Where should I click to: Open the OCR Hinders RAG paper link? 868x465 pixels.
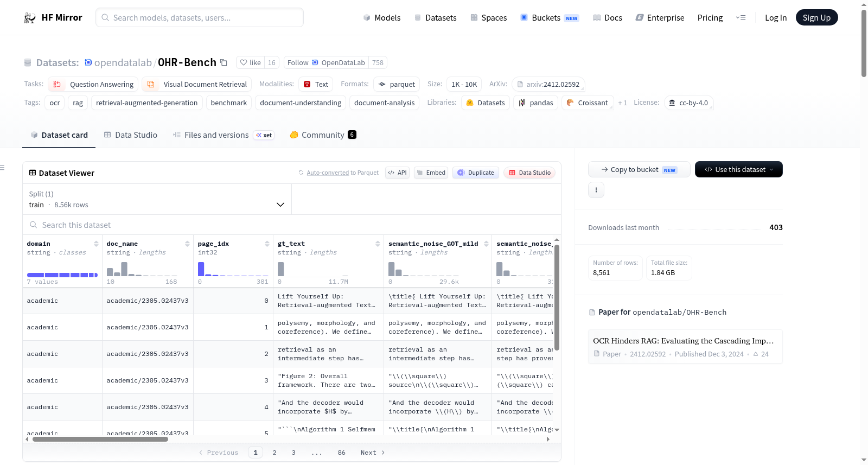click(685, 347)
